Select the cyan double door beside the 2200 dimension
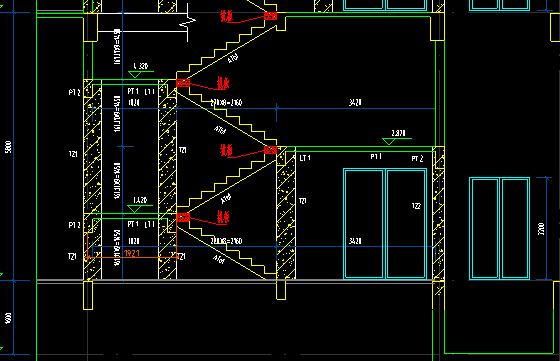Screen dimensions: 560x361 (x=499, y=228)
